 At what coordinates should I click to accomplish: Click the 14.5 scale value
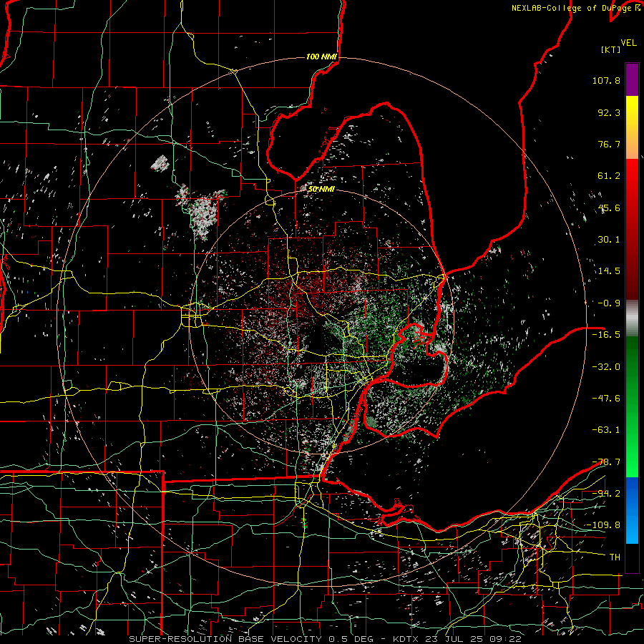(609, 271)
